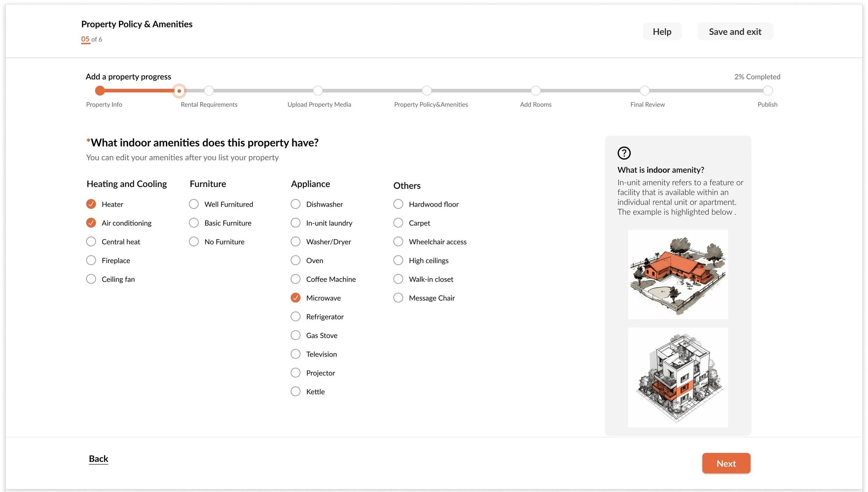Click the Rental Requirements progress step
The width and height of the screenshot is (868, 492).
coord(209,91)
